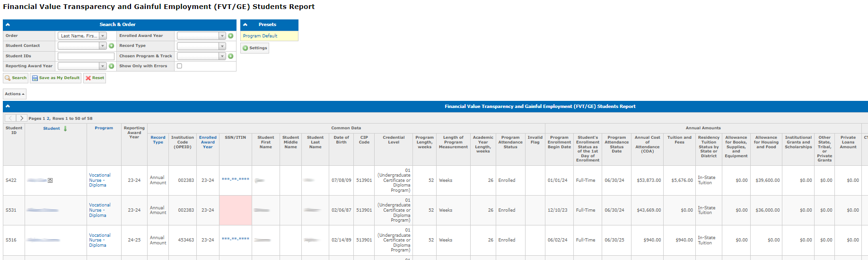
Task: Collapse the Presets panel
Action: (x=245, y=25)
